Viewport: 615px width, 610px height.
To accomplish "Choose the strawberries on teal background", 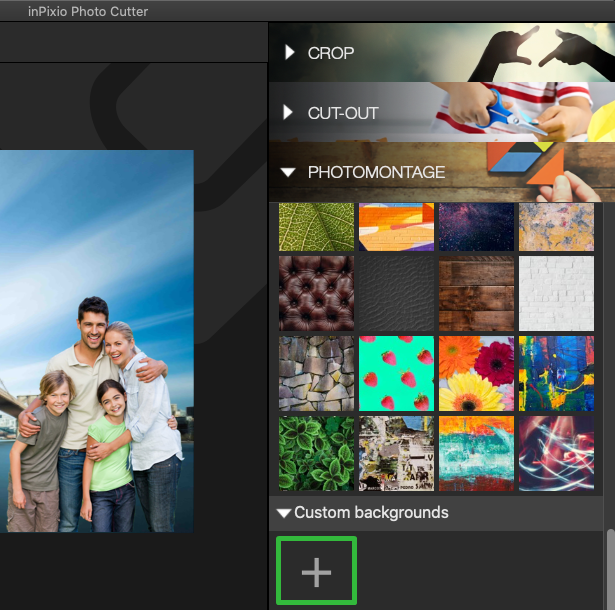I will (397, 373).
